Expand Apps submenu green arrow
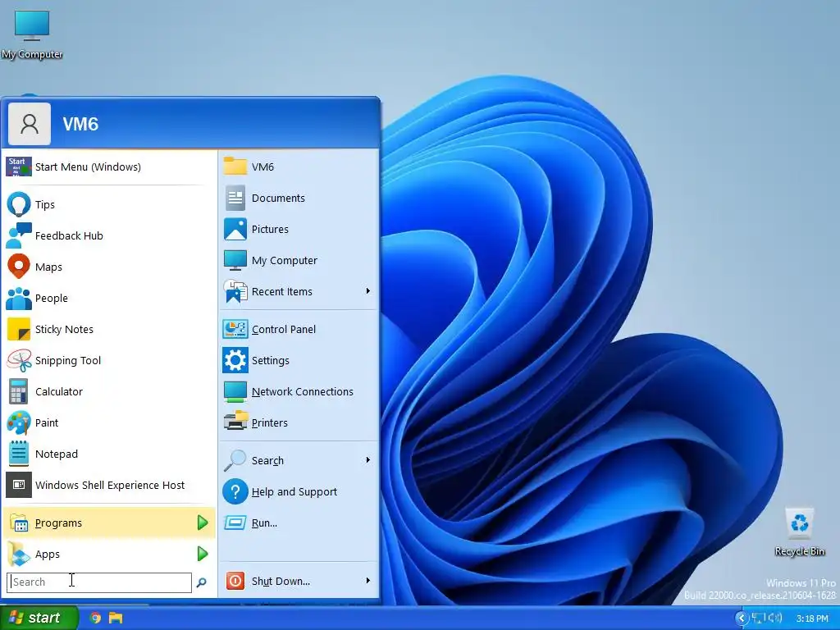The image size is (840, 630). (202, 554)
